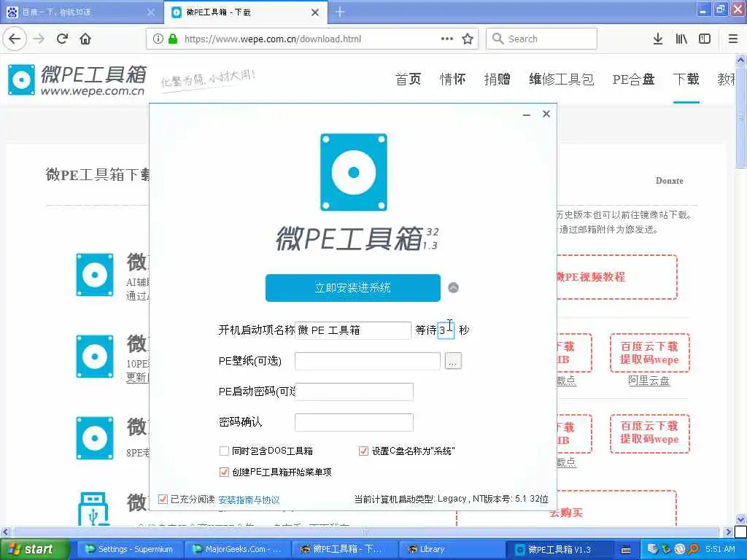747x560 pixels.
Task: Open the page actions three-dot menu
Action: point(447,39)
